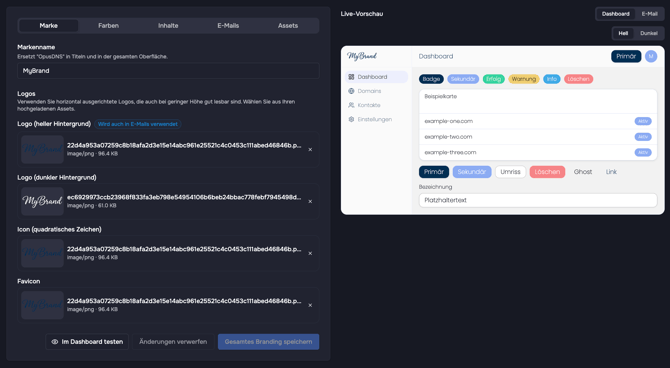Remove the light background logo file
This screenshot has height=368, width=670.
click(x=310, y=150)
